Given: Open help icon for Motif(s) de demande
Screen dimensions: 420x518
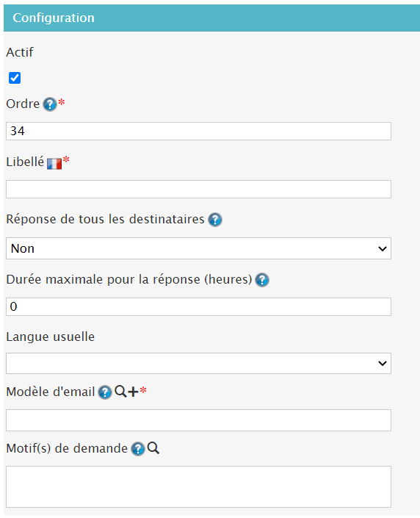Looking at the screenshot, I should tap(138, 449).
